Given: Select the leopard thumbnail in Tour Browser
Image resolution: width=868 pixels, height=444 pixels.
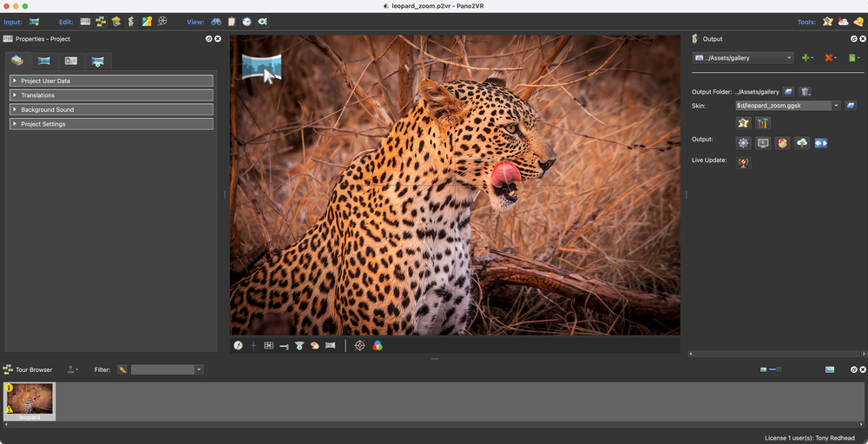Looking at the screenshot, I should pos(30,399).
